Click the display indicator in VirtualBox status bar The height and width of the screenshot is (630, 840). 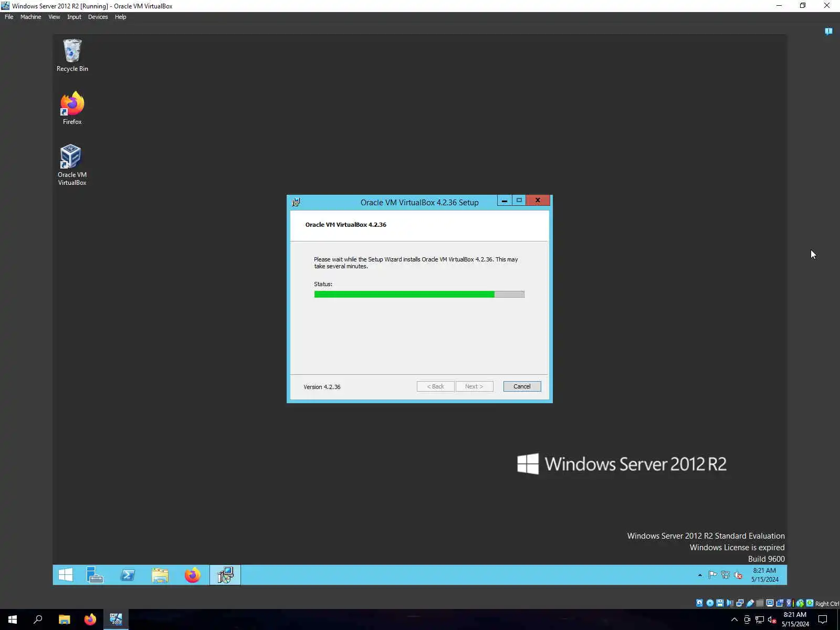click(x=770, y=603)
